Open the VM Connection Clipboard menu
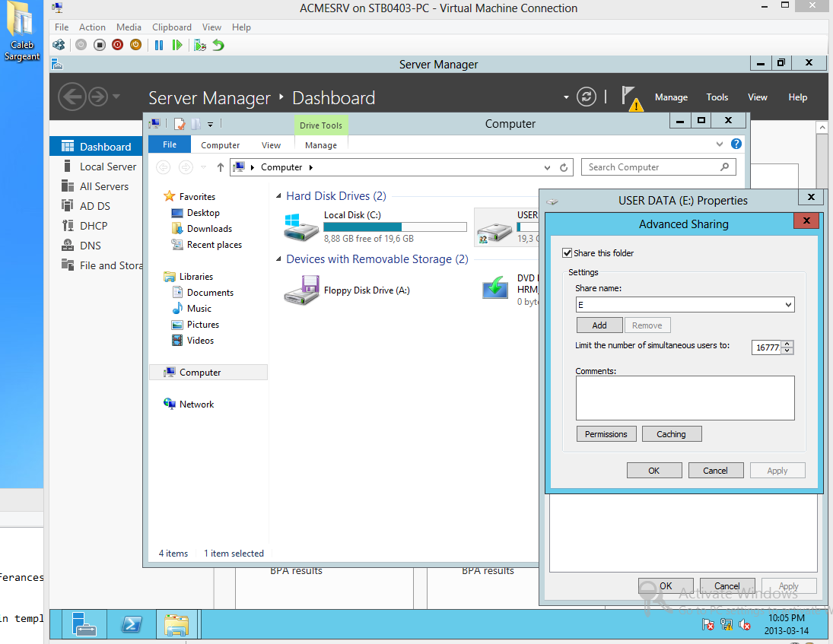 (172, 27)
